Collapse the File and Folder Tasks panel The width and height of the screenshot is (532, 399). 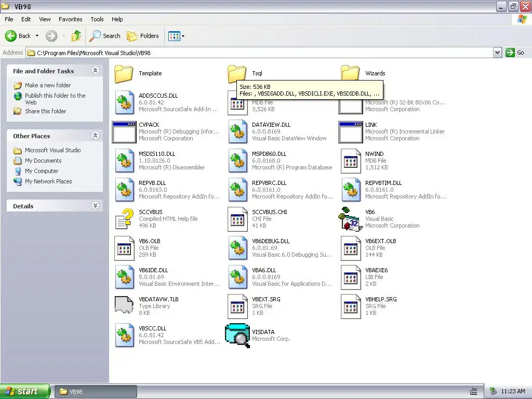[x=96, y=71]
